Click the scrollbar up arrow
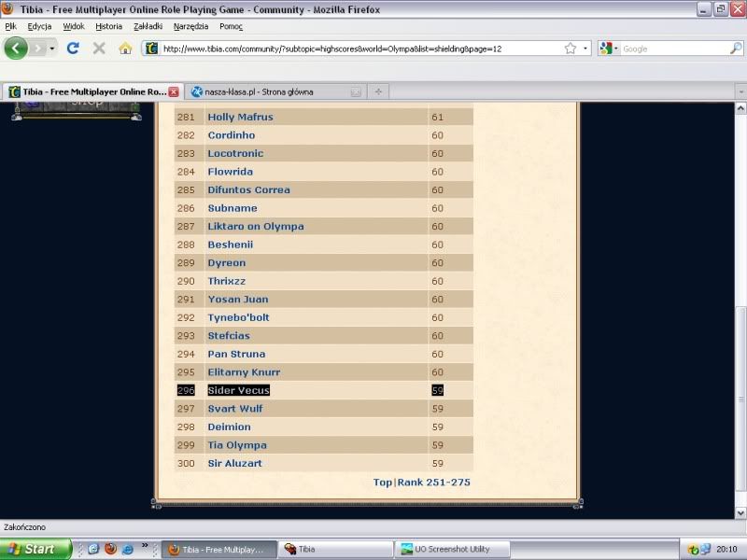The width and height of the screenshot is (747, 560). tap(740, 108)
